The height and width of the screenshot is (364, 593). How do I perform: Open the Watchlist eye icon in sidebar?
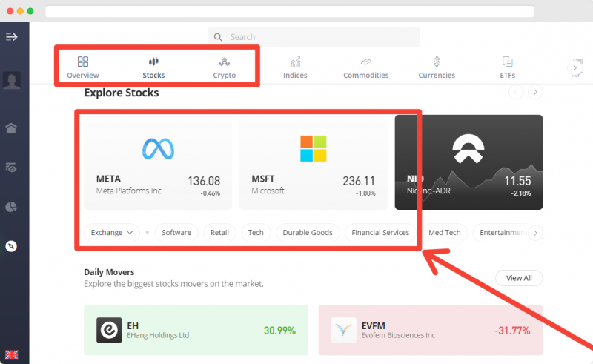(11, 168)
